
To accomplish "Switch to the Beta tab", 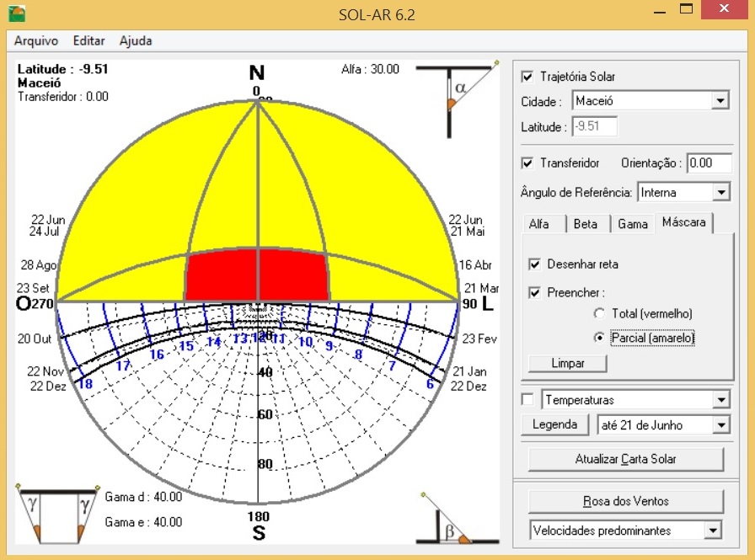I will pyautogui.click(x=586, y=224).
